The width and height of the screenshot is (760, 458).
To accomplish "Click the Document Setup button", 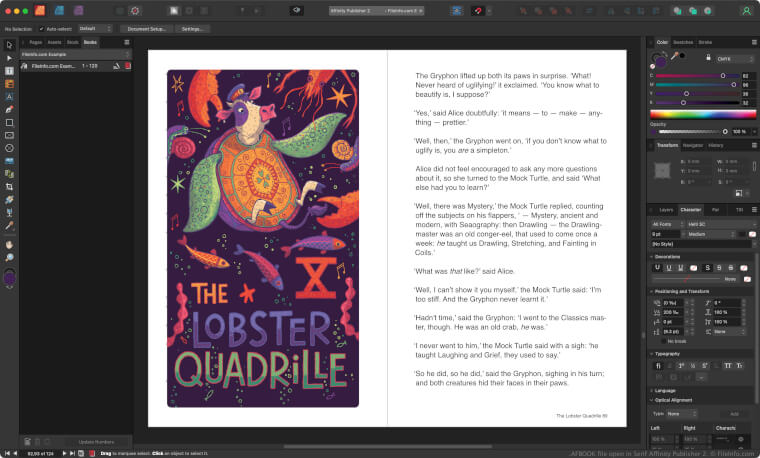I will click(146, 29).
